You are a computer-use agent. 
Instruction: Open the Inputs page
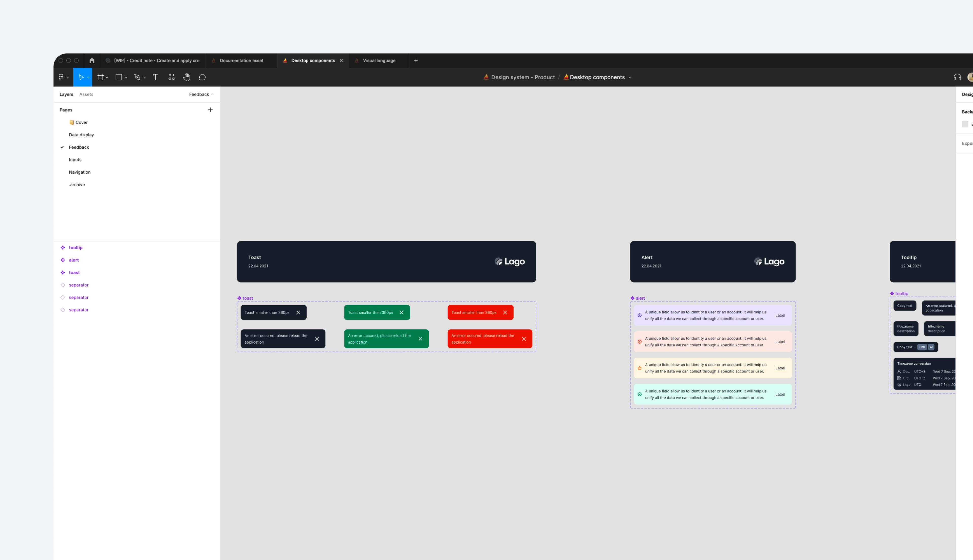[75, 160]
